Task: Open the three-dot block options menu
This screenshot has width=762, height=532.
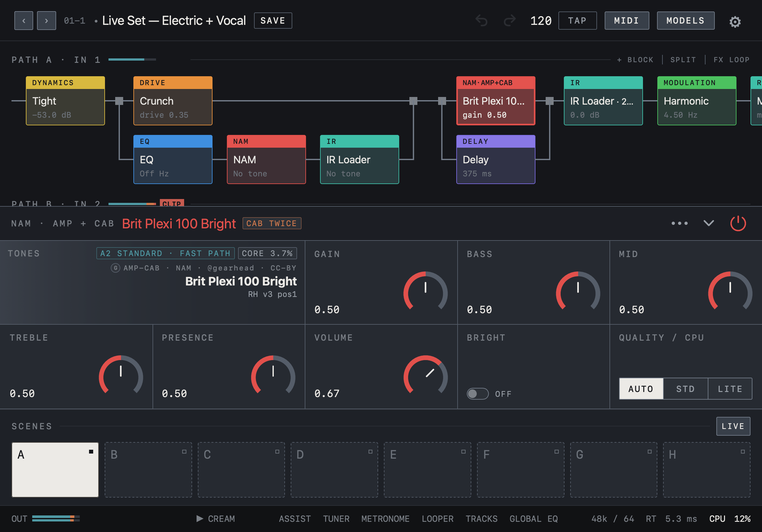Action: tap(679, 223)
